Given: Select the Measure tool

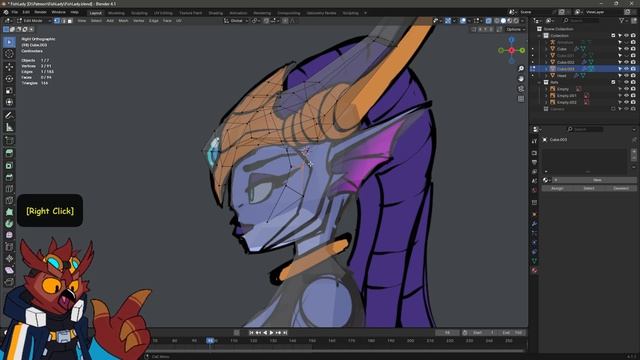Looking at the screenshot, I should click(x=9, y=128).
